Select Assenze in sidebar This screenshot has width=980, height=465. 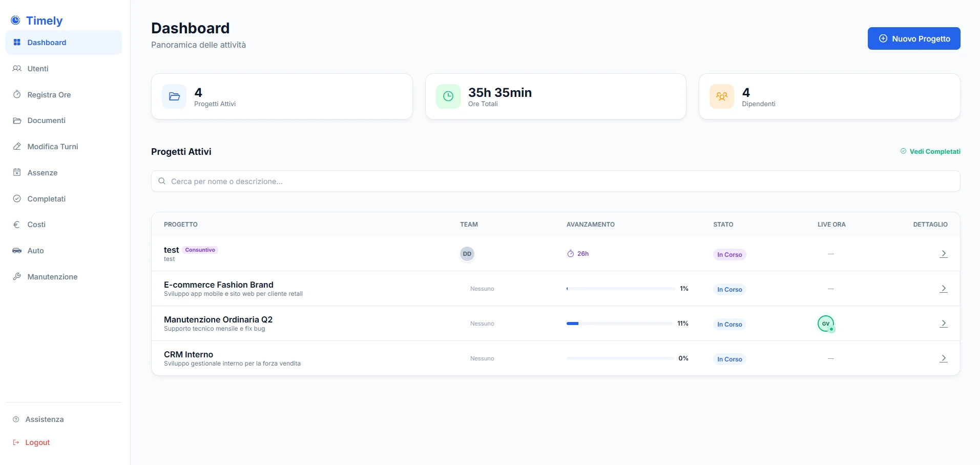tap(64, 173)
